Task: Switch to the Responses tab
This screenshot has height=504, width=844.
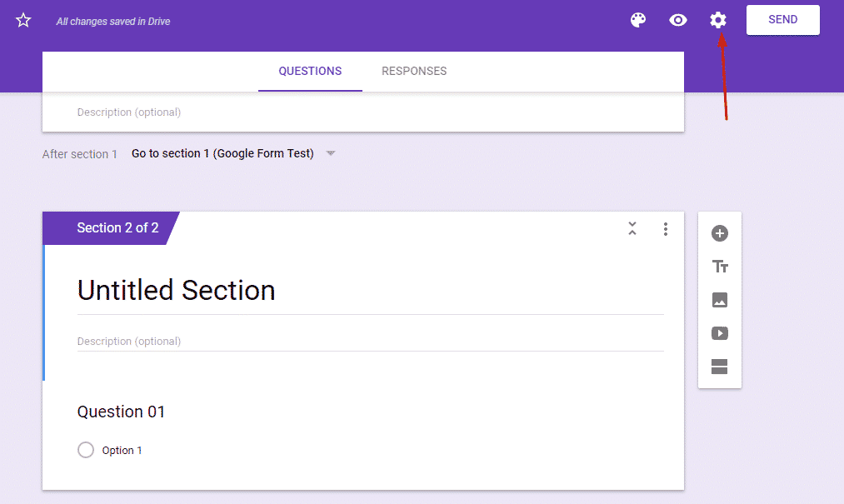Action: (414, 72)
